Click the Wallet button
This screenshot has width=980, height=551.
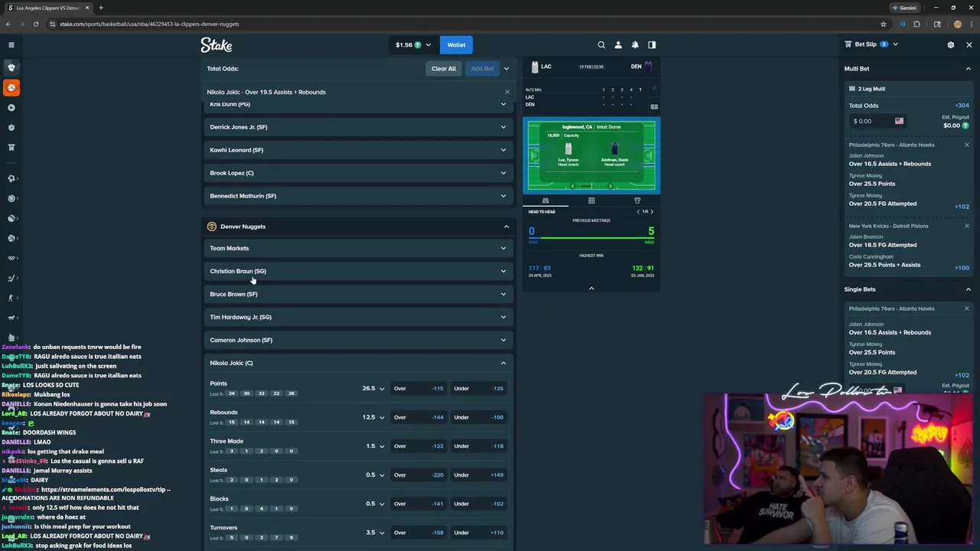[x=456, y=45]
